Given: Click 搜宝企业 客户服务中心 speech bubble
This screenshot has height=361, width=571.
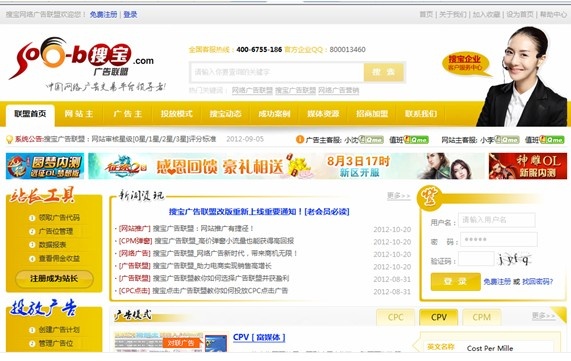Looking at the screenshot, I should pyautogui.click(x=465, y=63).
